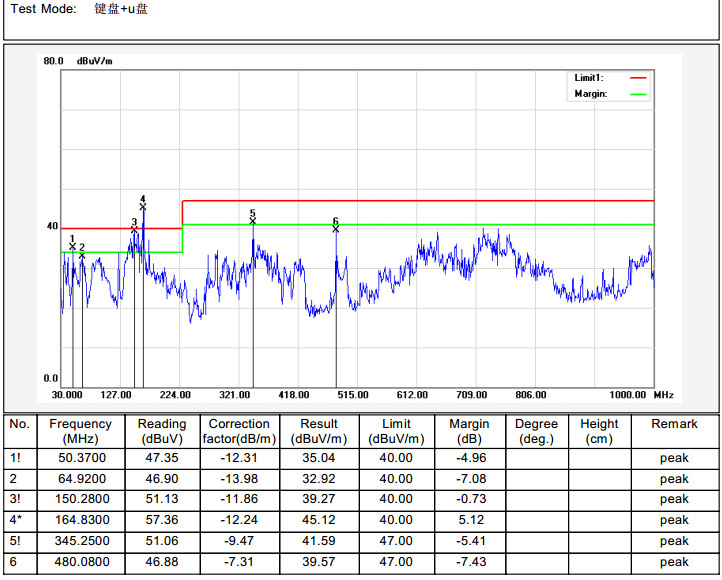Click margin value -0.73
The width and height of the screenshot is (722, 580).
471,499
